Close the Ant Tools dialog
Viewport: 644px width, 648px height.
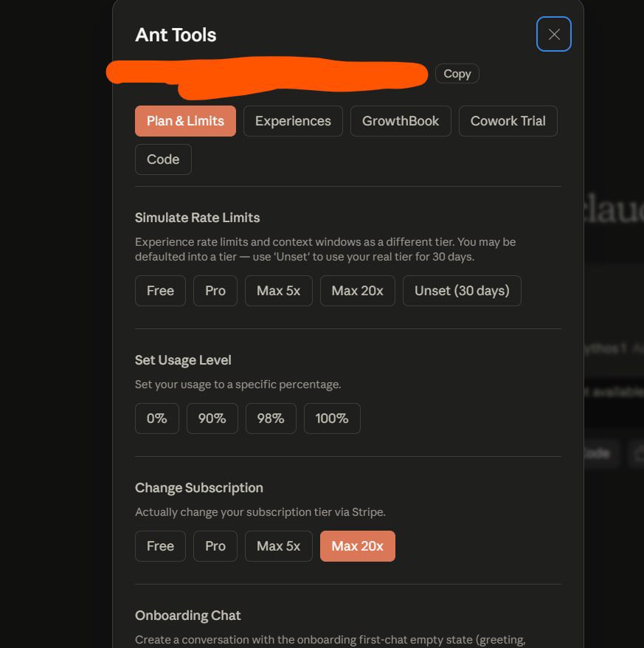click(553, 34)
